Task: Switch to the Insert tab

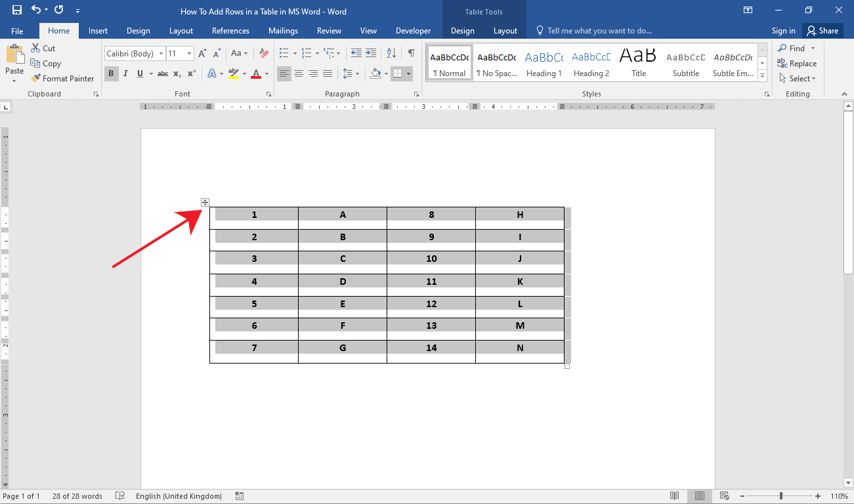Action: click(x=98, y=31)
